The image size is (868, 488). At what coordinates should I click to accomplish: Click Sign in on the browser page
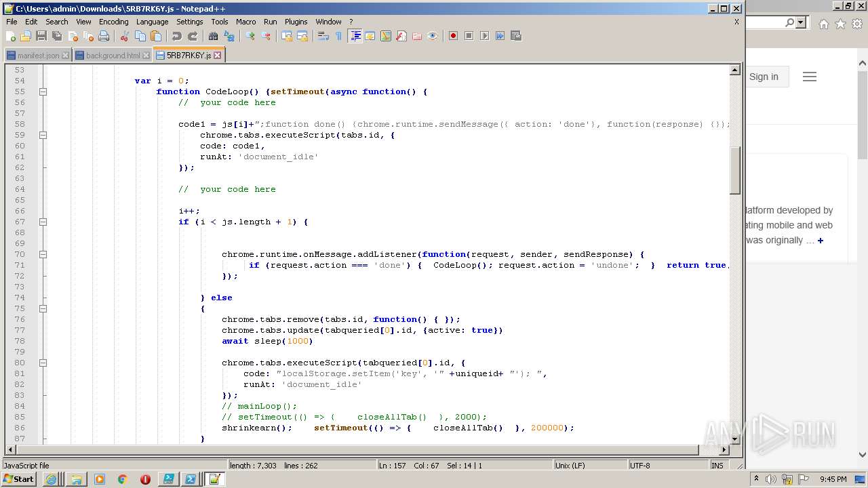pyautogui.click(x=764, y=77)
